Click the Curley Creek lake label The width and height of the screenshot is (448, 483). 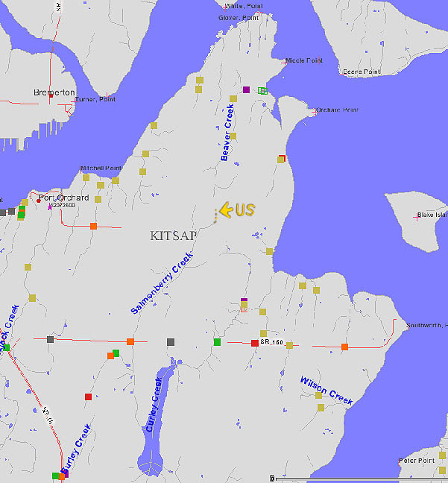point(154,405)
